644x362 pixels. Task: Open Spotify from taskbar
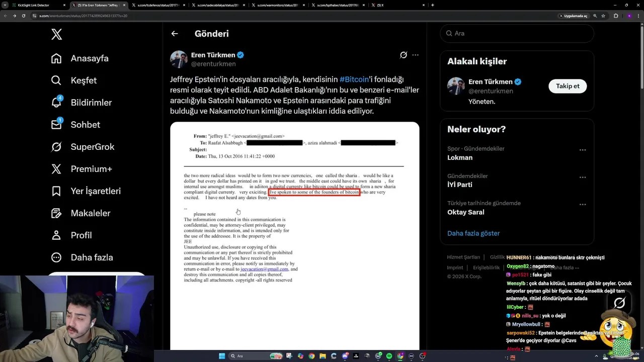(389, 356)
